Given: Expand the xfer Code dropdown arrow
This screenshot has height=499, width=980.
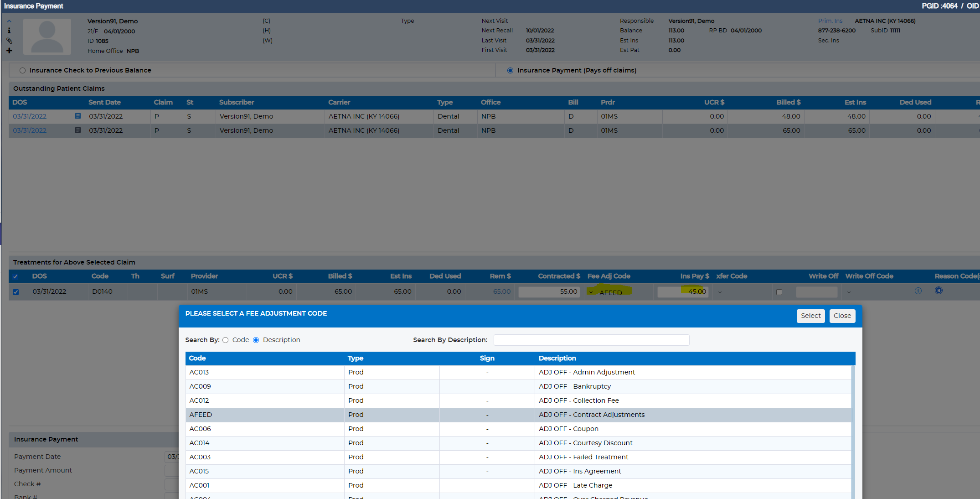Looking at the screenshot, I should pos(720,292).
